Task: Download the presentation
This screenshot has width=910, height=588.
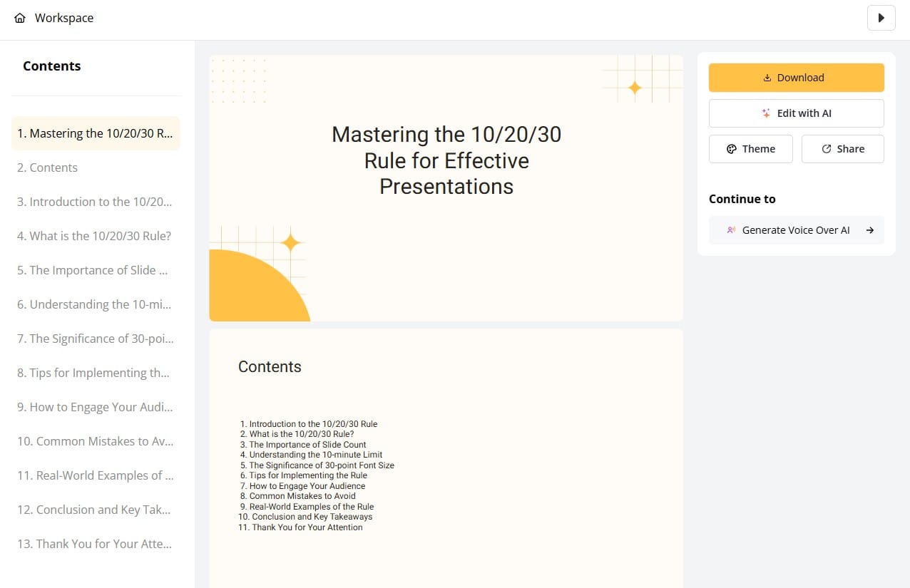Action: tap(796, 78)
